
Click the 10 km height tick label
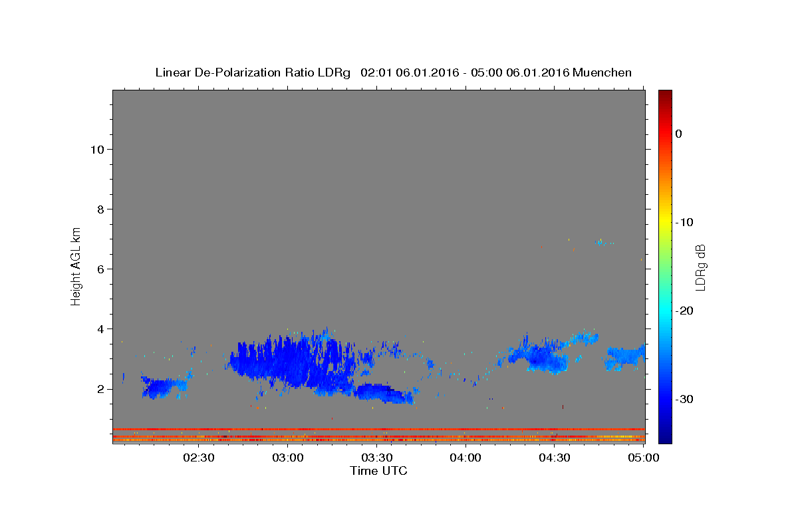[96, 149]
